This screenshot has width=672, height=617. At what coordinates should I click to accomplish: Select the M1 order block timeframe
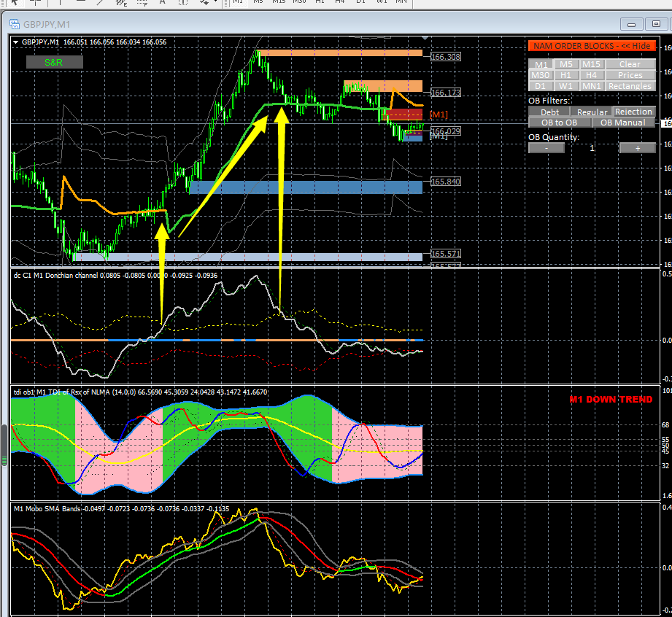(x=541, y=64)
